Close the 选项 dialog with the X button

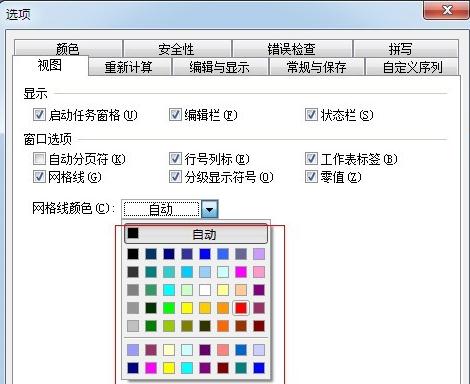coord(447,10)
